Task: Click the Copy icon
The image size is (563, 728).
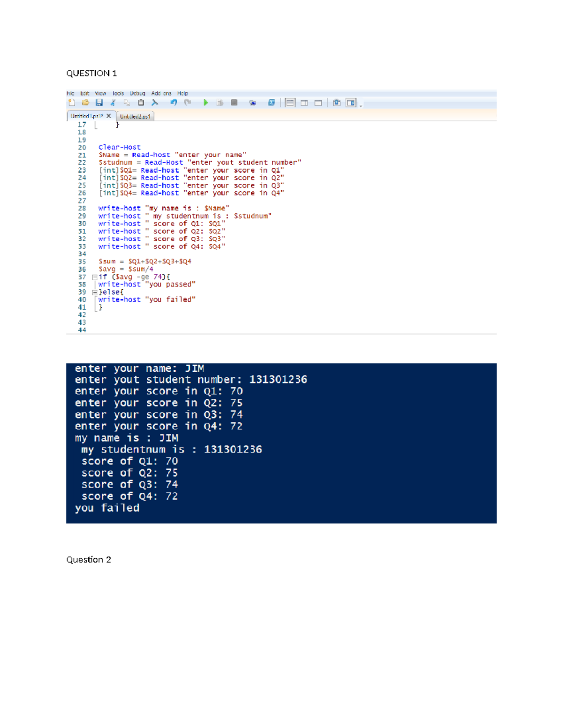Action: pyautogui.click(x=127, y=103)
